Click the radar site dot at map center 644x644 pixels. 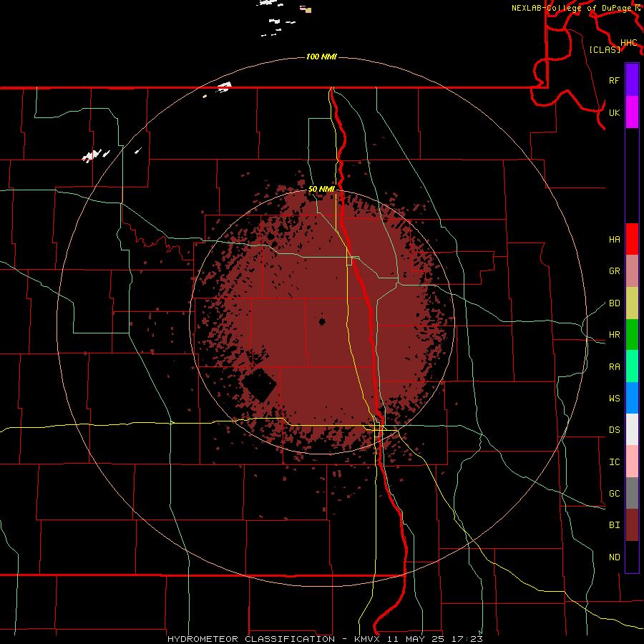322,321
